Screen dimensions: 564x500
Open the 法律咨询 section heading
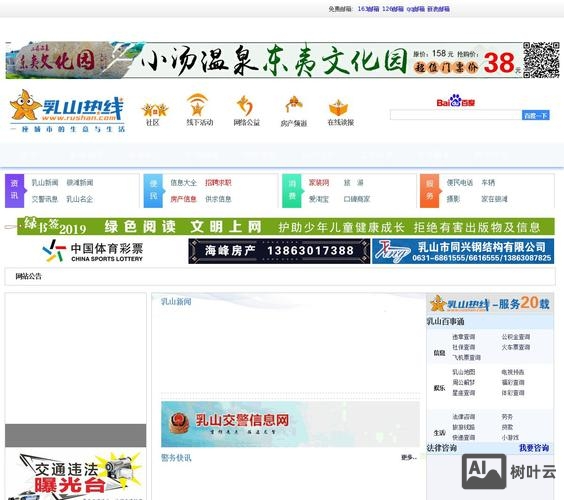click(x=442, y=448)
